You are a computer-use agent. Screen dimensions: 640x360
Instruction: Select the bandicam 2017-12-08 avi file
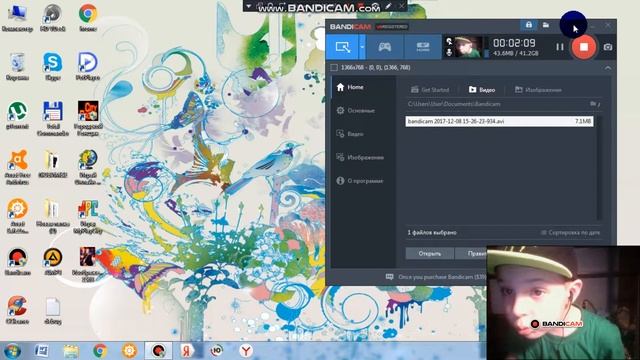(x=499, y=121)
